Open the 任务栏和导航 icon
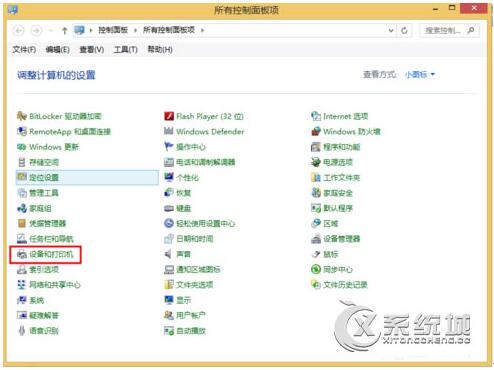The width and height of the screenshot is (494, 370). coord(22,239)
